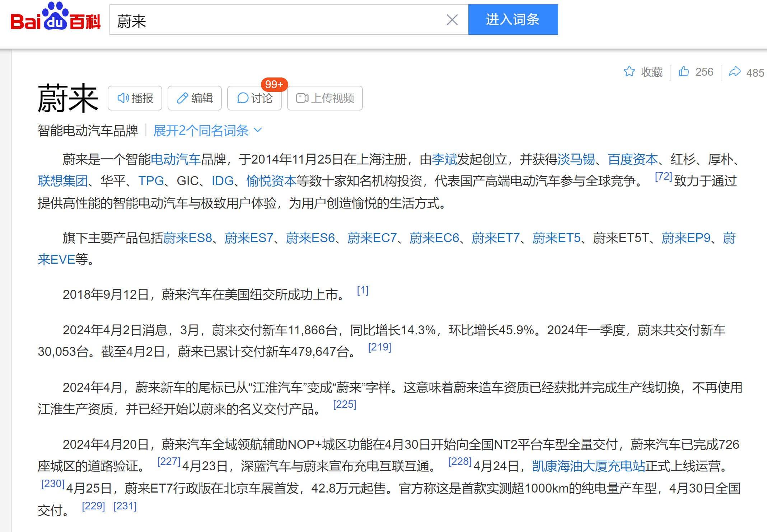The width and height of the screenshot is (767, 532).
Task: Open the 蔚来EP9 link
Action: point(686,238)
